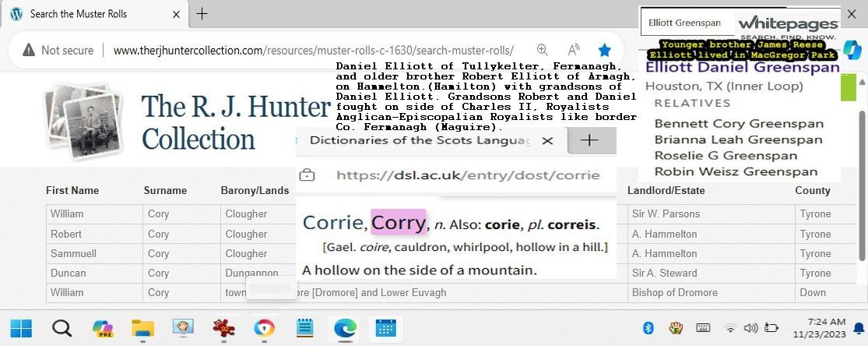Screen dimensions: 868x346
Task: Click the volume speaker icon
Action: pyautogui.click(x=750, y=328)
